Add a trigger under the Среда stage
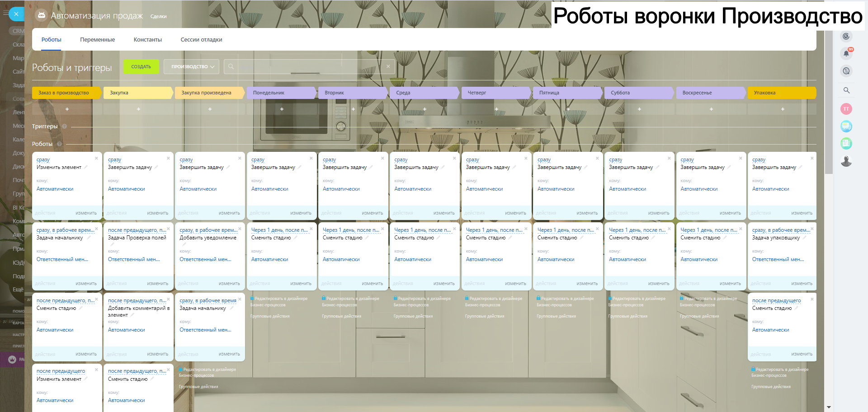This screenshot has width=868, height=412. coord(425,109)
